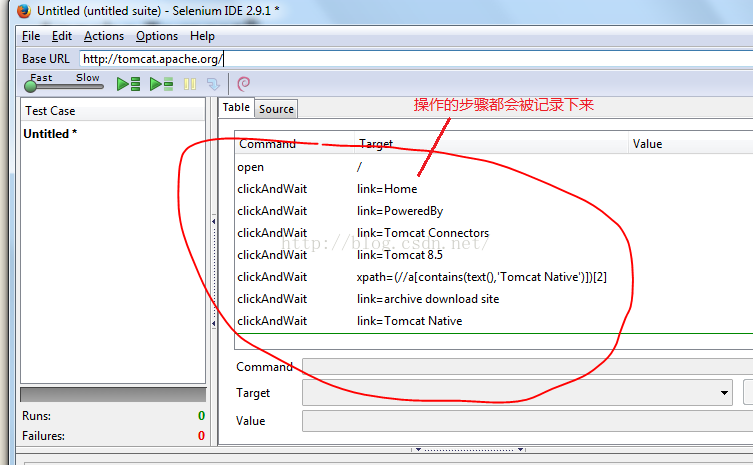Click the Runs count value
The image size is (753, 465).
click(x=201, y=416)
